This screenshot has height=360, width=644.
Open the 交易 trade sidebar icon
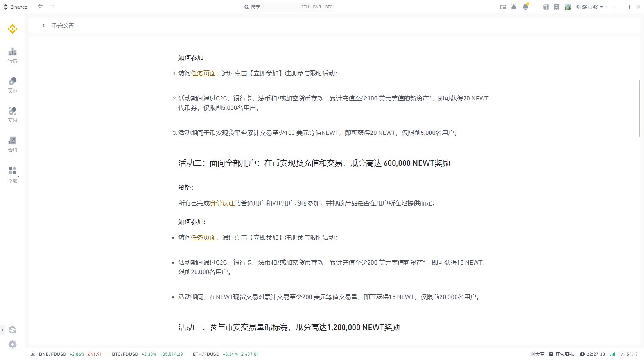(13, 115)
